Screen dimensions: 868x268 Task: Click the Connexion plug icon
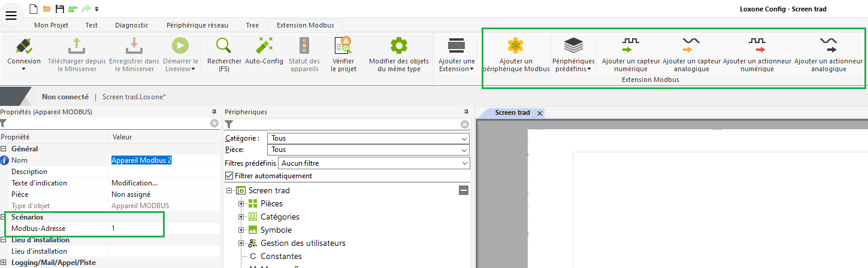pyautogui.click(x=24, y=46)
